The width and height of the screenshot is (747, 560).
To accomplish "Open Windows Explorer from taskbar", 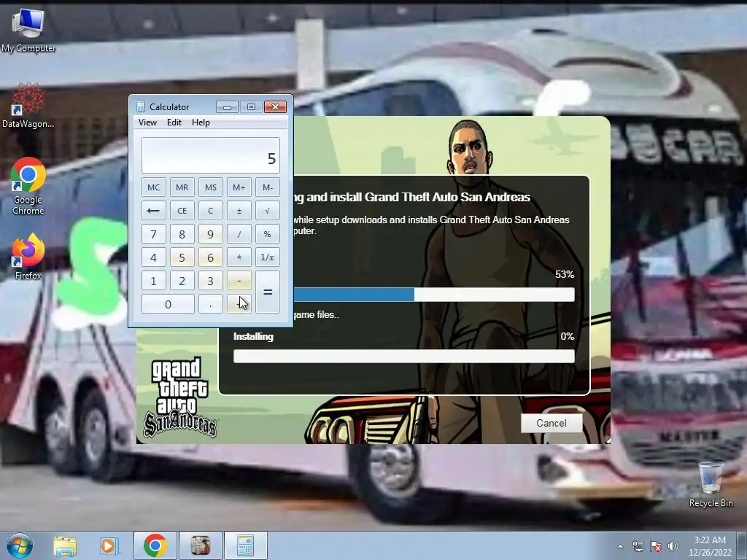I will coord(65,545).
